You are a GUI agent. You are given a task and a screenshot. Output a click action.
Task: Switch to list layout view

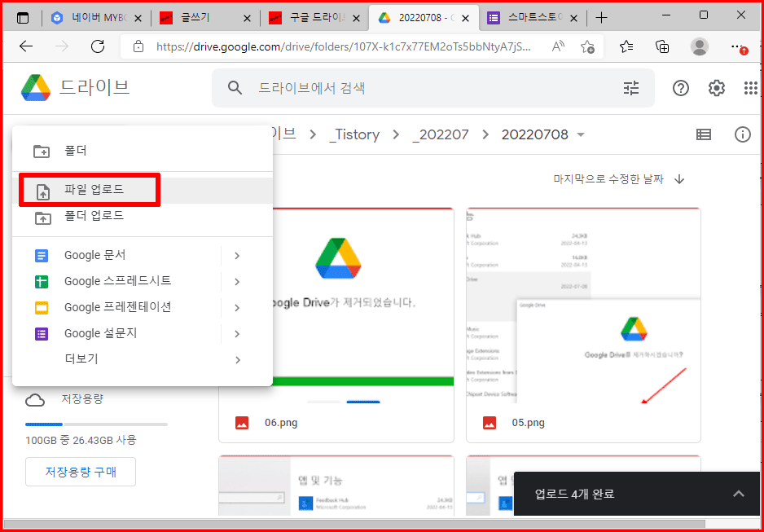703,134
